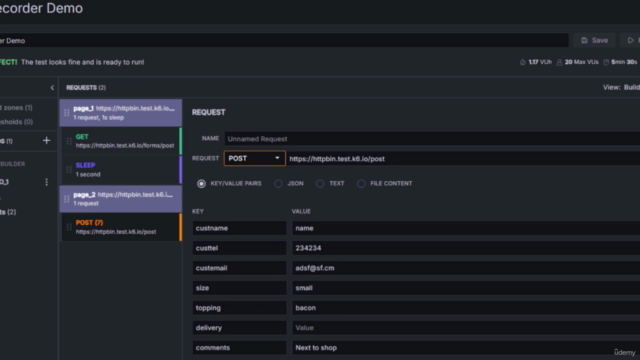Viewport: 640px width, 360px height.
Task: Open the SLEEP 1 second step
Action: coord(122,170)
